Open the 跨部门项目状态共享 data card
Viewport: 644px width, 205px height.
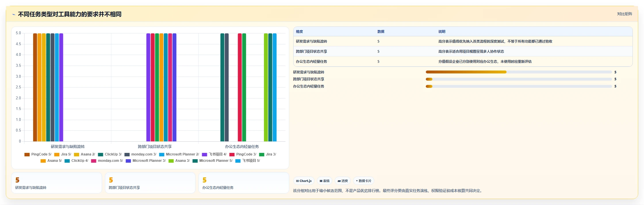(150, 183)
